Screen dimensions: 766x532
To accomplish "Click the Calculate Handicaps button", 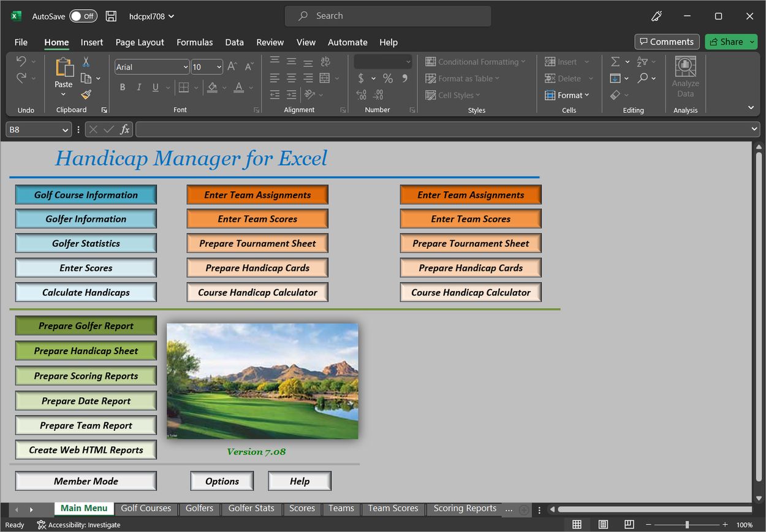I will point(86,292).
